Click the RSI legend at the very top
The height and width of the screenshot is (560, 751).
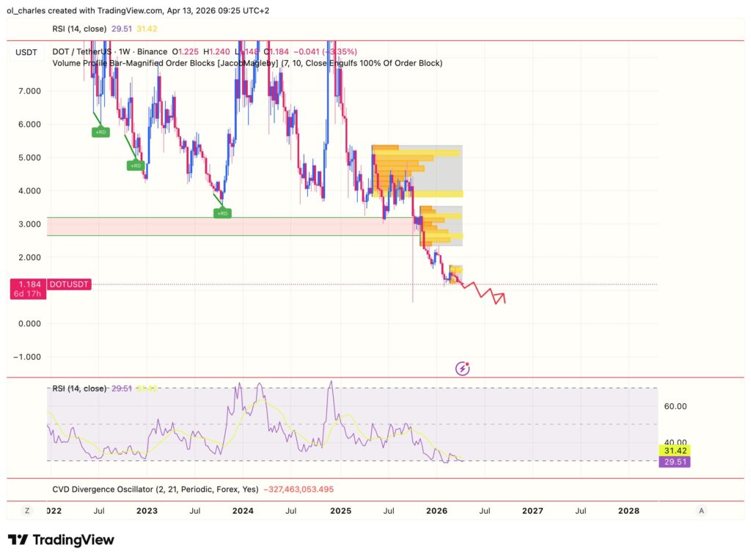tap(81, 29)
